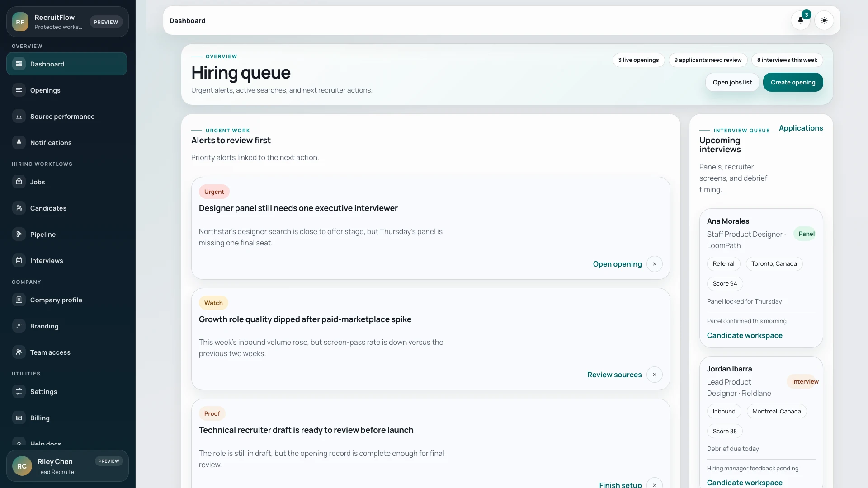Click the Source performance chart icon

coord(19,116)
